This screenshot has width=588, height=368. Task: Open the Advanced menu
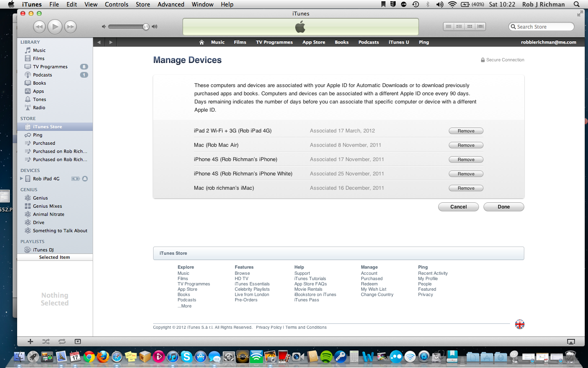pos(171,4)
